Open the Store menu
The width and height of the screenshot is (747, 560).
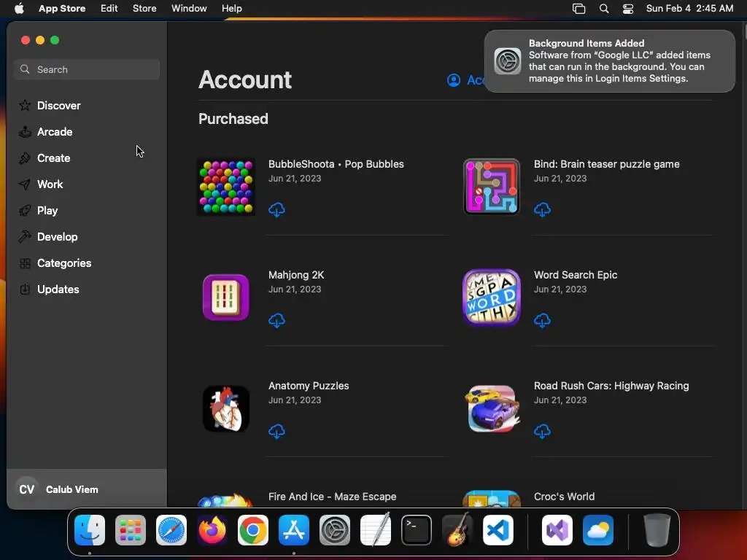144,8
